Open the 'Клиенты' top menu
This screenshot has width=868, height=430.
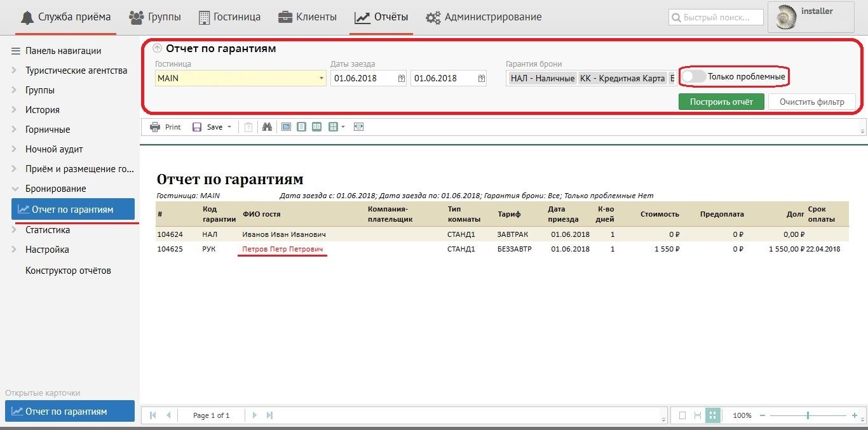click(x=308, y=17)
